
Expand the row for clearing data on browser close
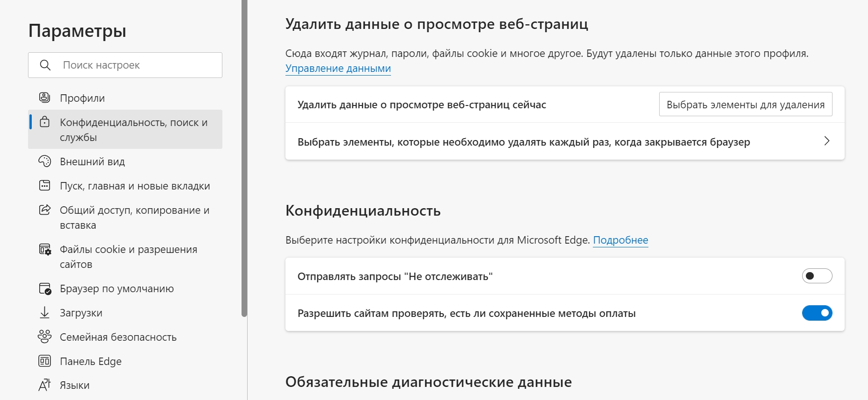click(x=565, y=141)
